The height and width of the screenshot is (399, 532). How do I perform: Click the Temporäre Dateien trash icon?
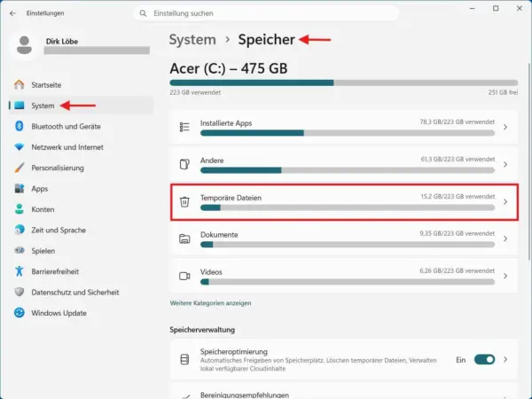click(x=184, y=201)
